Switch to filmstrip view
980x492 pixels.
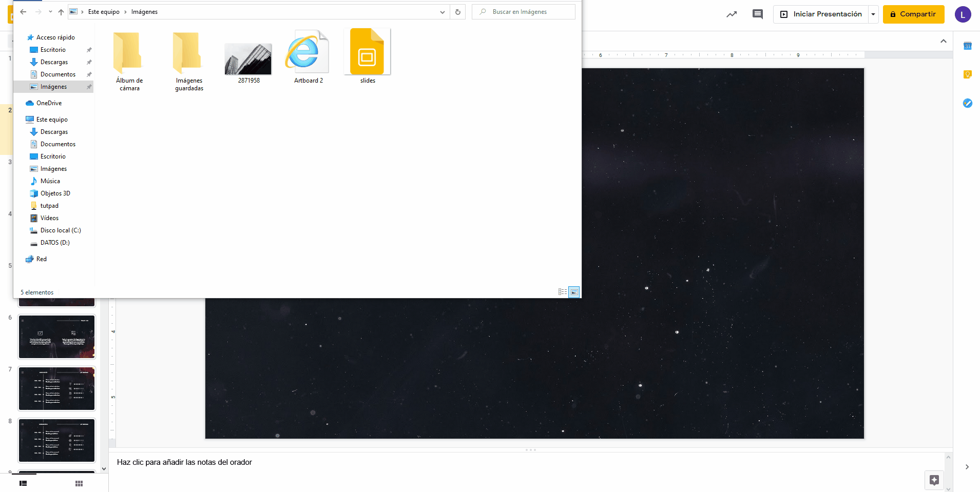(23, 483)
